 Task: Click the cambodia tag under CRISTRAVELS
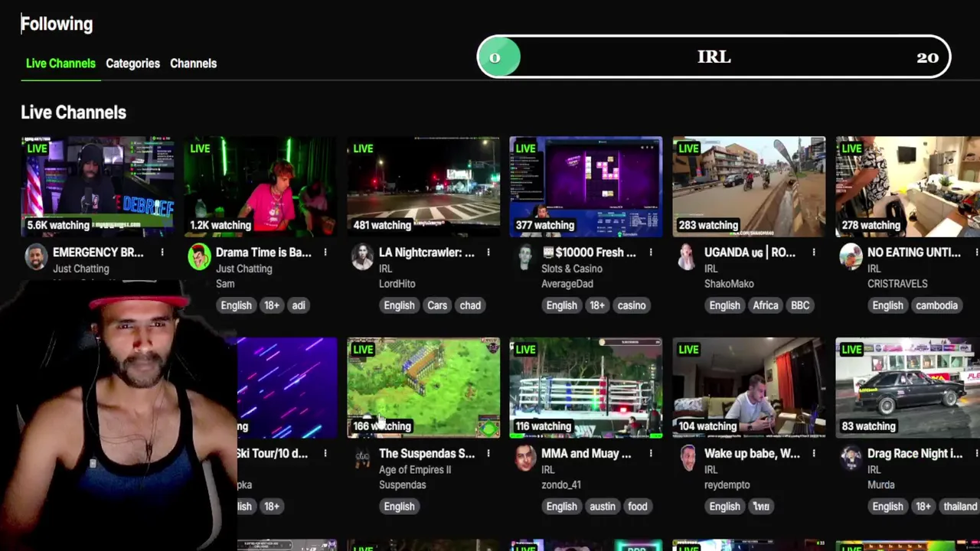[936, 305]
